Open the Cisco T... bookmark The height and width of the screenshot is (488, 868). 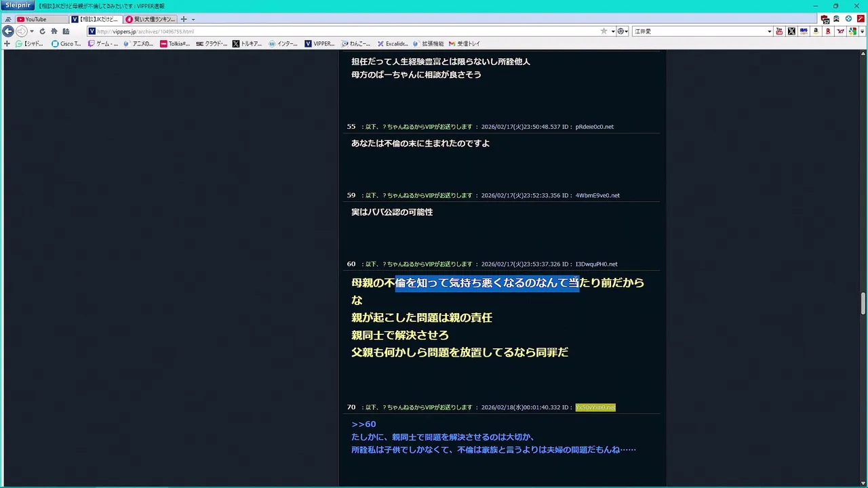pos(66,43)
